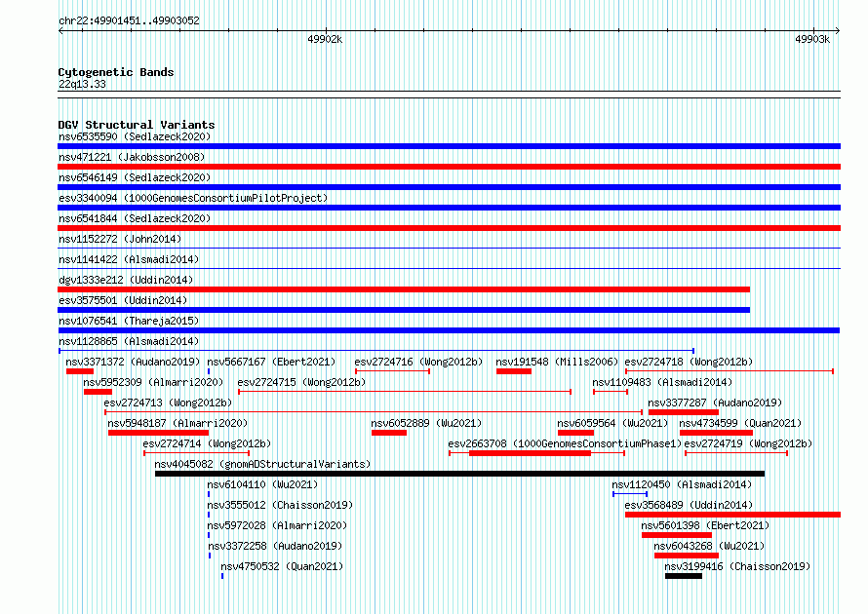Click nsv4045082 (gnomADStructuralVariants) label
868x614 pixels.
[262, 464]
